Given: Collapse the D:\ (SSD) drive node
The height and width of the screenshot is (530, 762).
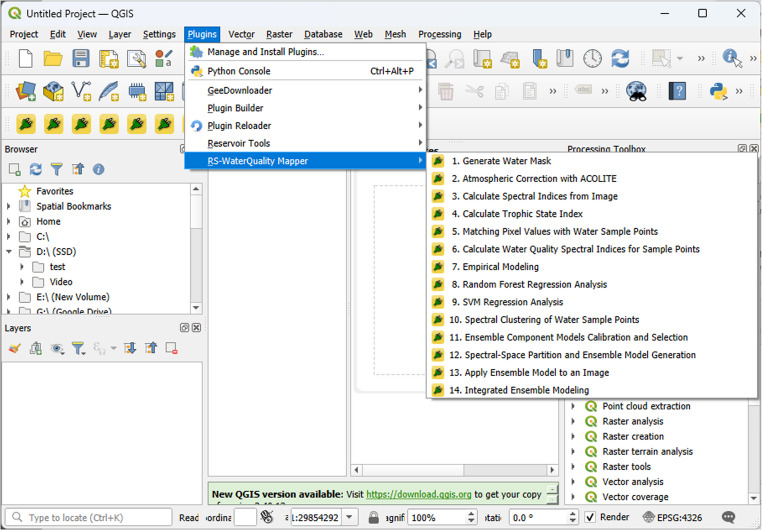Looking at the screenshot, I should [9, 252].
